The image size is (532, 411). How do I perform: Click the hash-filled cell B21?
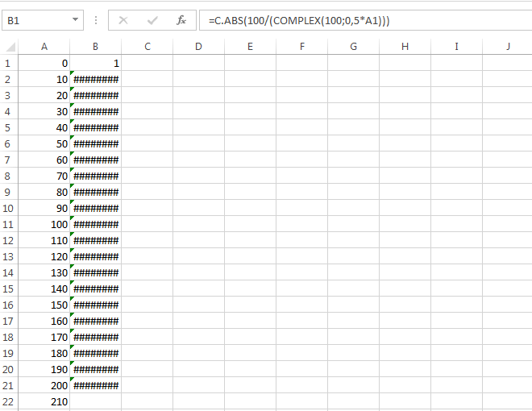coord(95,385)
